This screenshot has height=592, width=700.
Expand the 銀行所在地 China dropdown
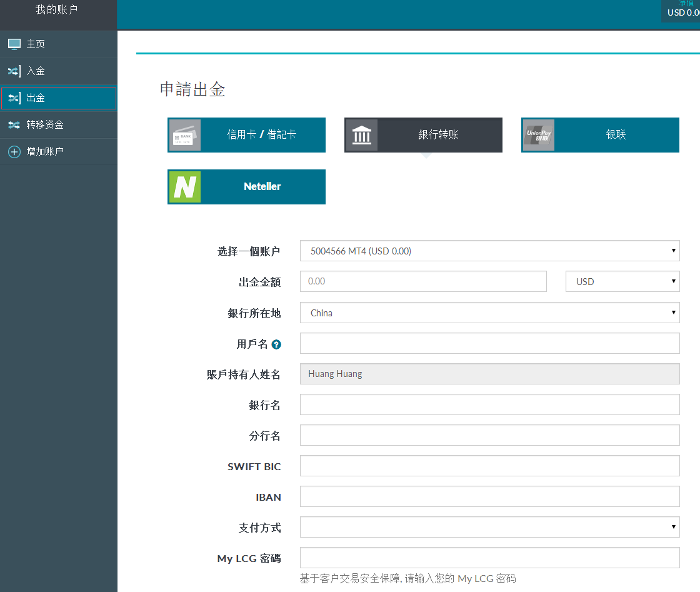pos(489,313)
